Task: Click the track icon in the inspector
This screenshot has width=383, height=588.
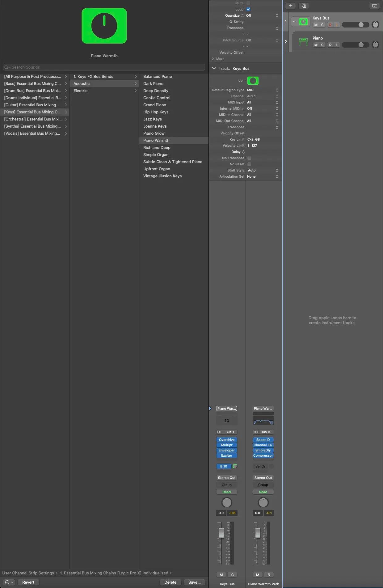Action: (253, 81)
